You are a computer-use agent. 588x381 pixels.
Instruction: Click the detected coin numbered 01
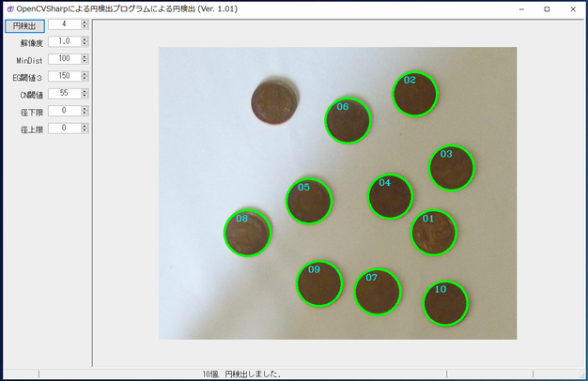(434, 233)
